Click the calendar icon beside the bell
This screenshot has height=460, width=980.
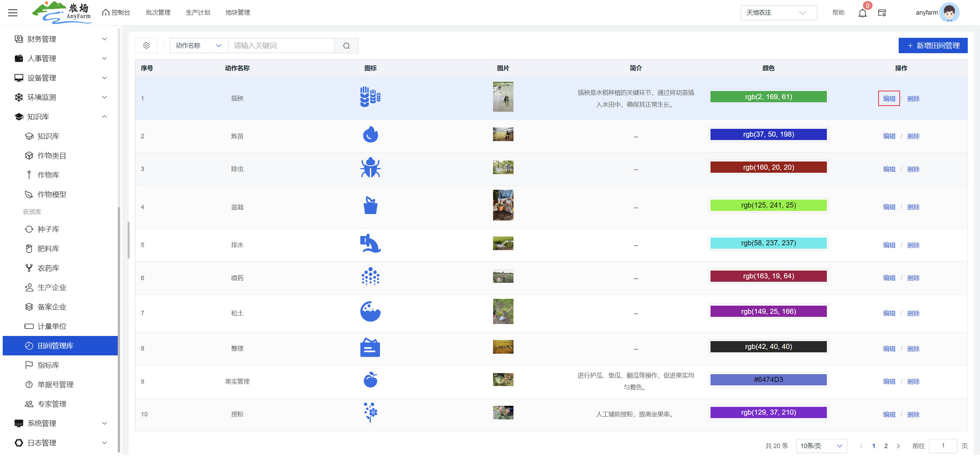[x=881, y=13]
